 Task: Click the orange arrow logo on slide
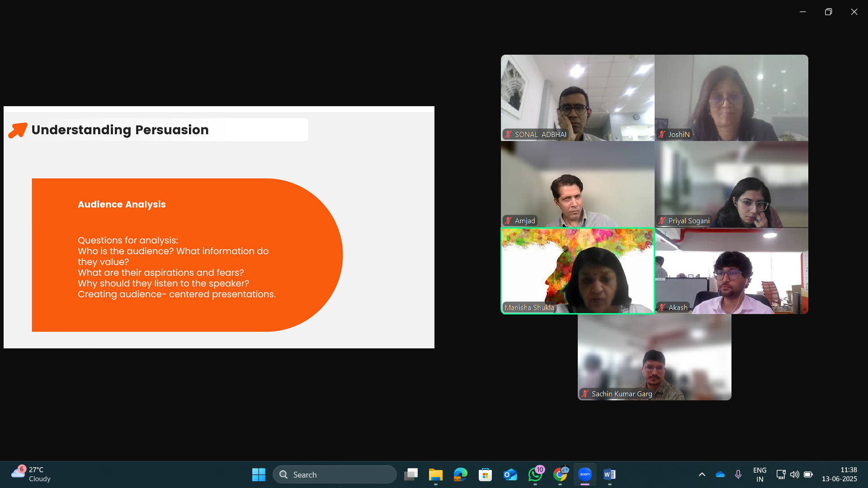click(18, 130)
